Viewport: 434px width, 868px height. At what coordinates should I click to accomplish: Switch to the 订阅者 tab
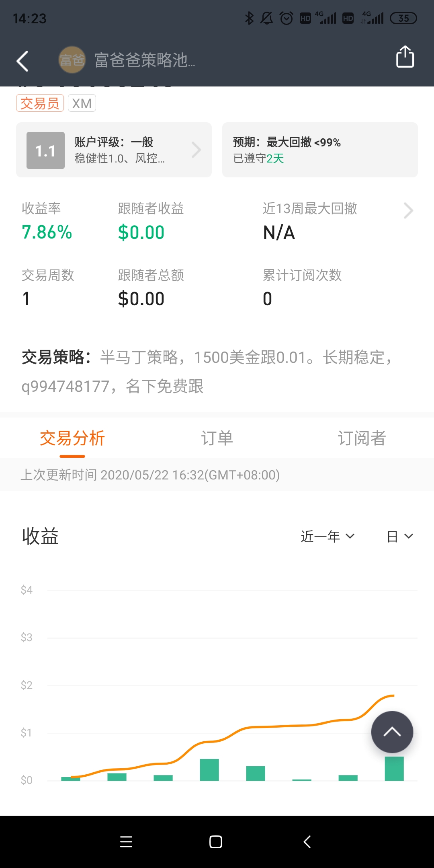coord(362,438)
